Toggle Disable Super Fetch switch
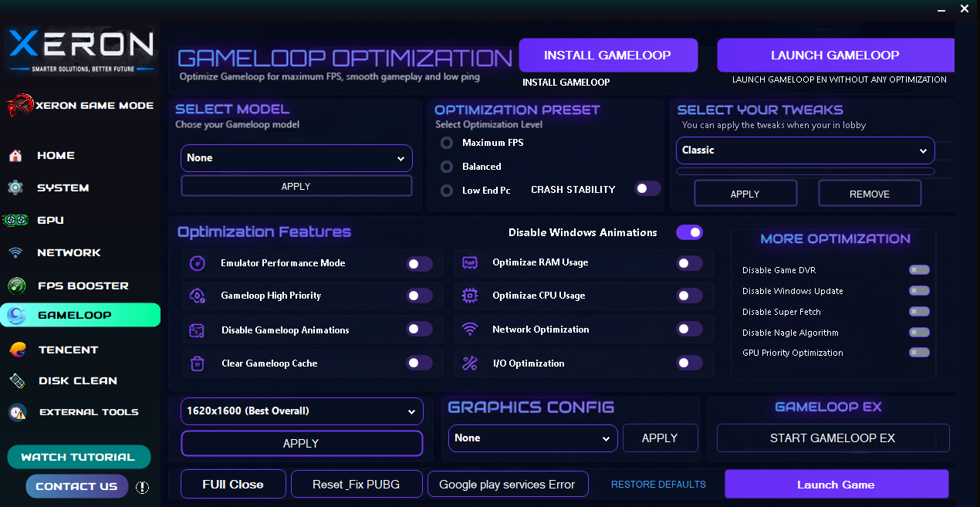980x507 pixels. tap(919, 312)
